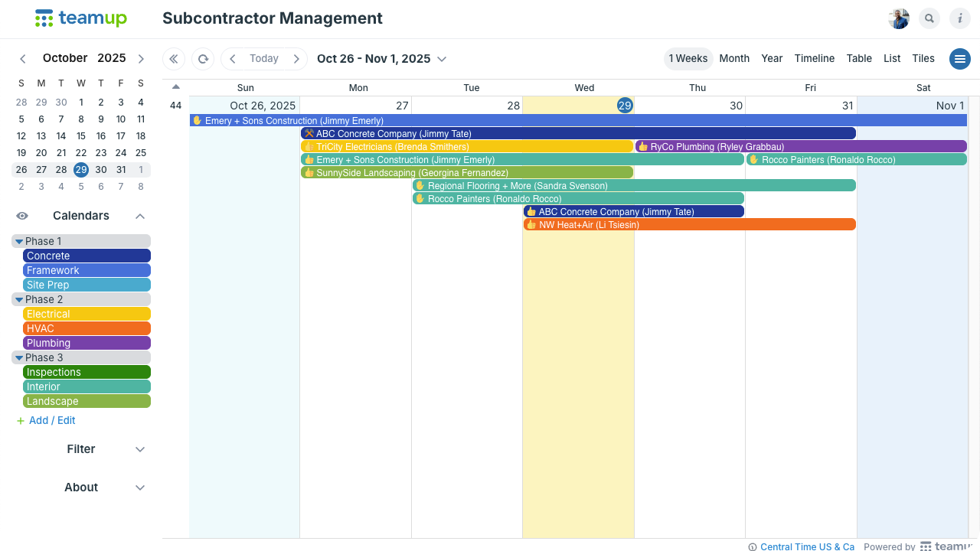Go to the previous week arrow

(233, 59)
